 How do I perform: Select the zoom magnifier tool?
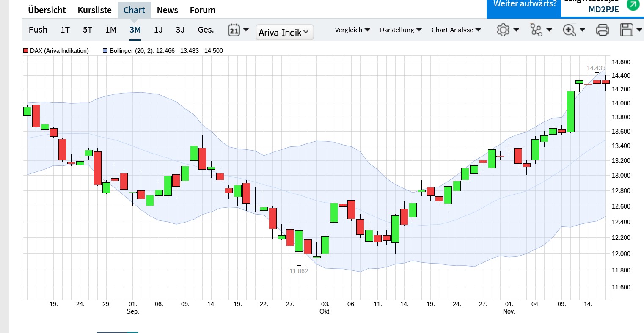(570, 30)
